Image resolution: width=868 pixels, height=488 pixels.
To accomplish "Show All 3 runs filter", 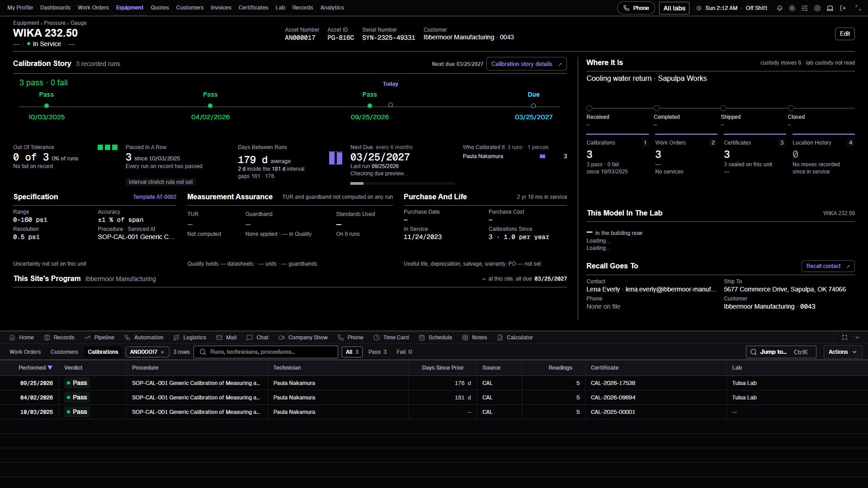I will point(352,352).
